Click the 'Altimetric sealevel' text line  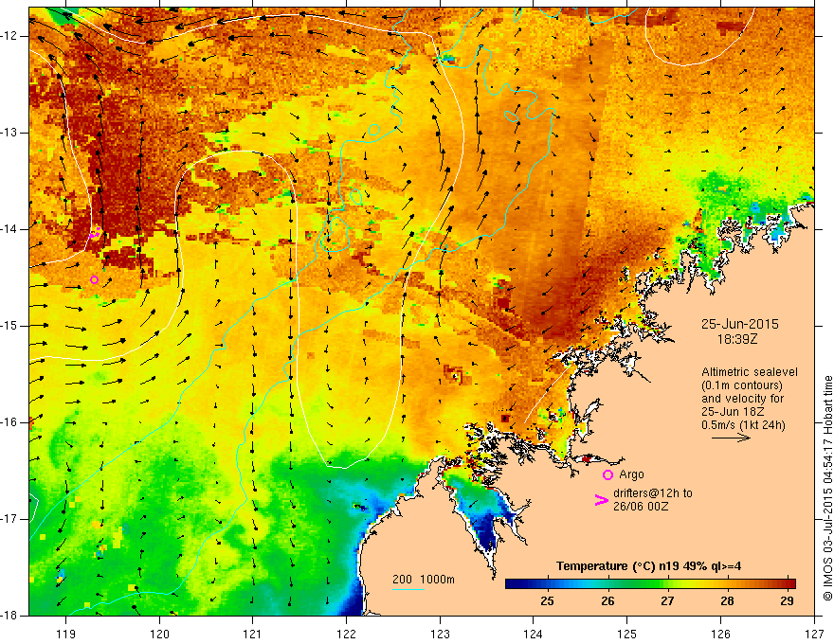[x=750, y=372]
